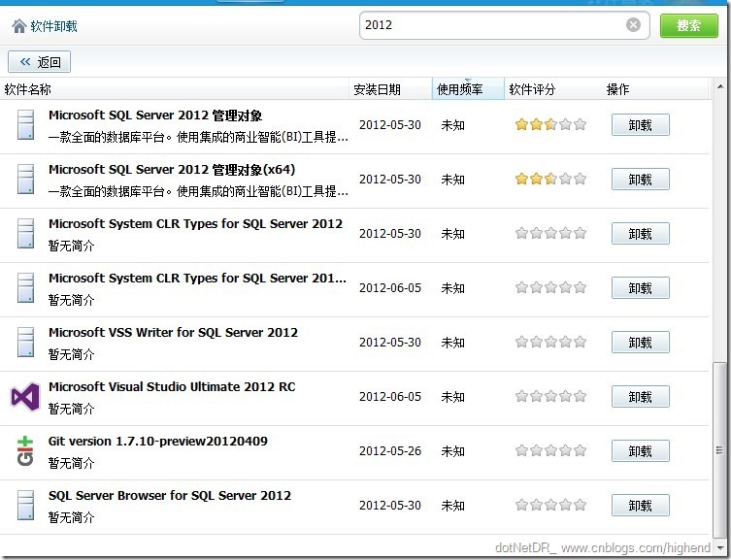This screenshot has height=560, width=731.
Task: Go back with the 返回 button
Action: click(39, 61)
